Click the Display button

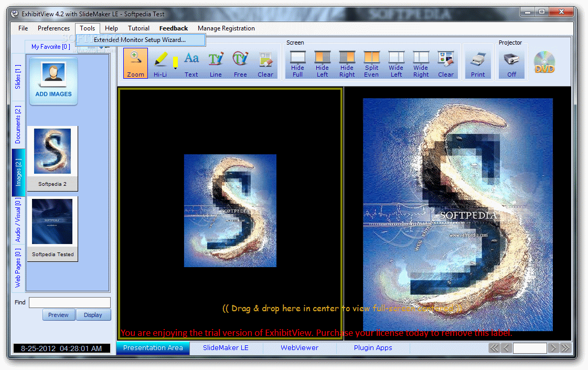point(93,315)
